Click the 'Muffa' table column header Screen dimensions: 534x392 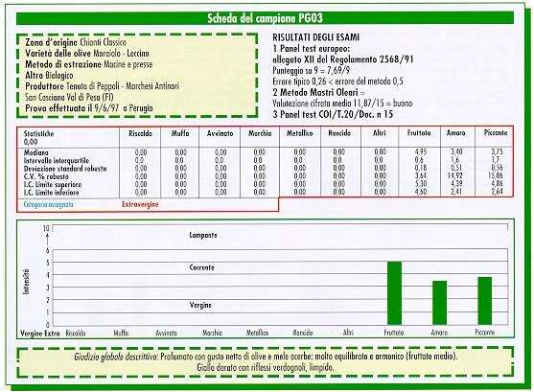pyautogui.click(x=180, y=133)
